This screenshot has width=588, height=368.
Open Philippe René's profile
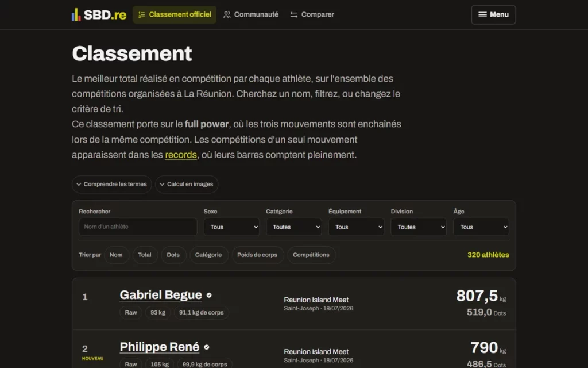[x=160, y=347]
